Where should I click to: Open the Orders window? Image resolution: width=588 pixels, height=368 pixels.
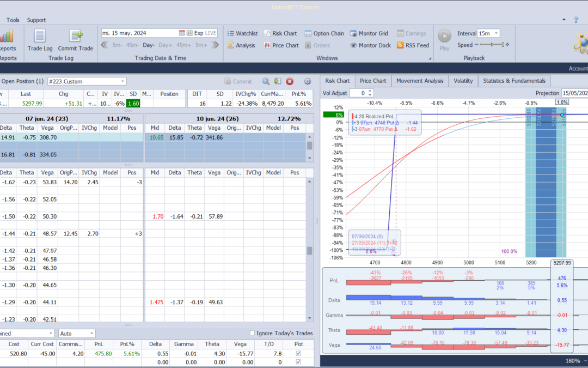pos(317,45)
